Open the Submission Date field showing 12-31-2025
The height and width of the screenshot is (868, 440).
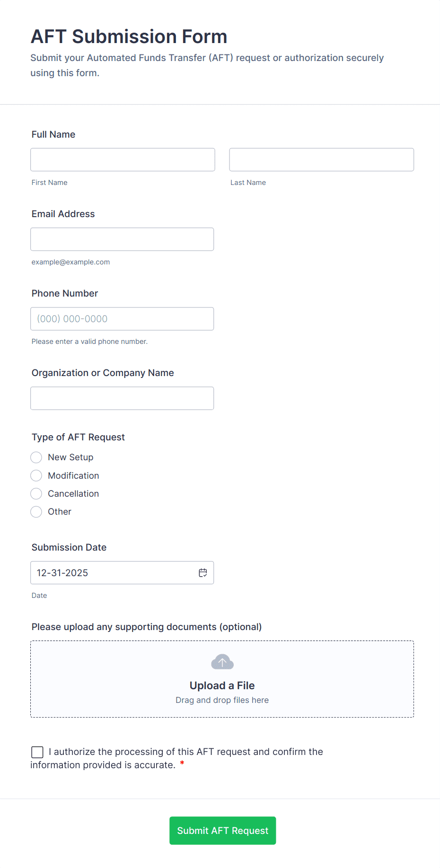coord(114,573)
